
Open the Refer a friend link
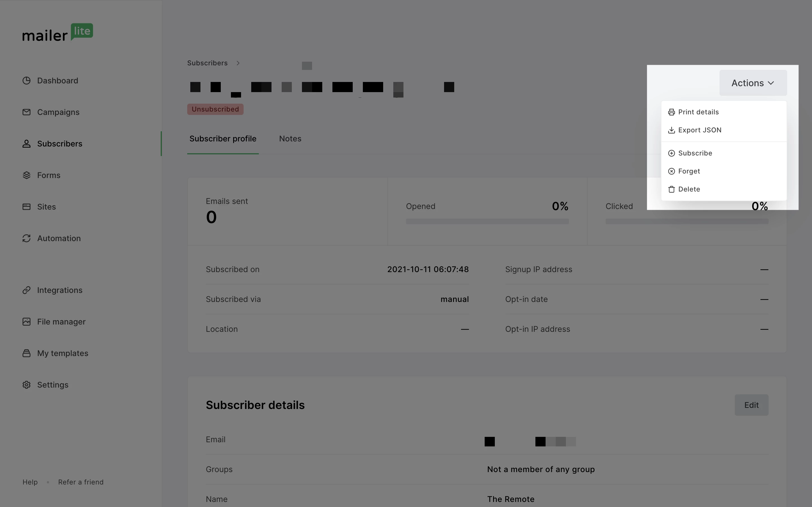click(x=81, y=482)
